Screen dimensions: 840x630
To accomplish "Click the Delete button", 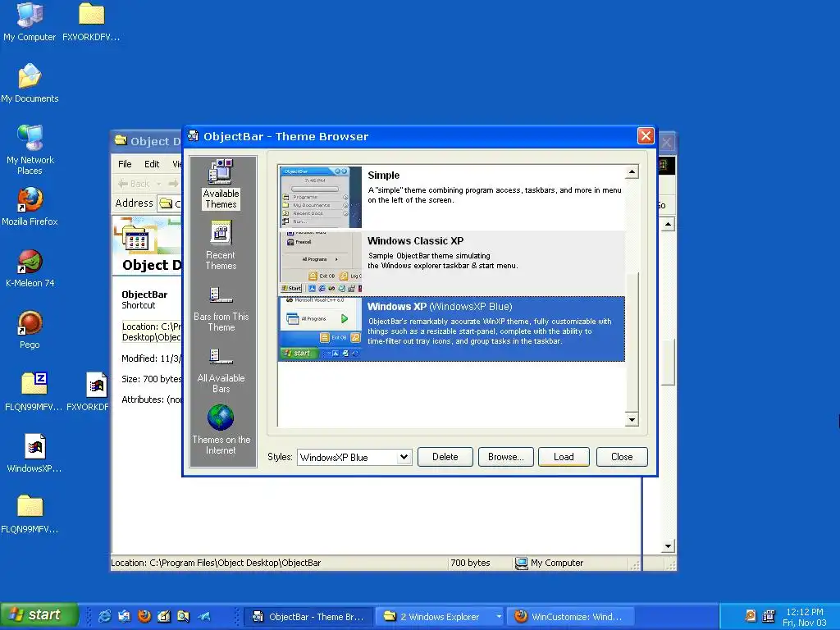I will pos(445,457).
